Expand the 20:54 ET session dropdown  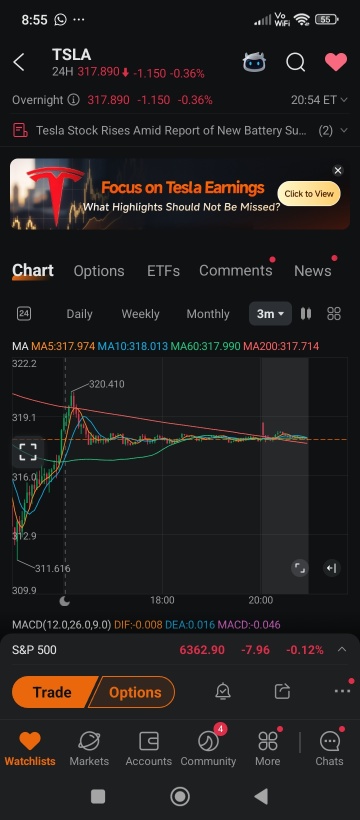[319, 99]
